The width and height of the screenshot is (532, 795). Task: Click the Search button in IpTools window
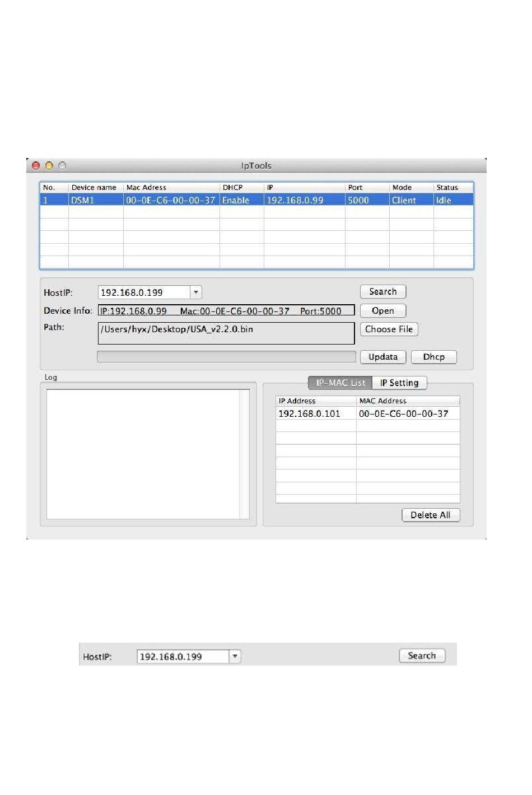tap(382, 292)
